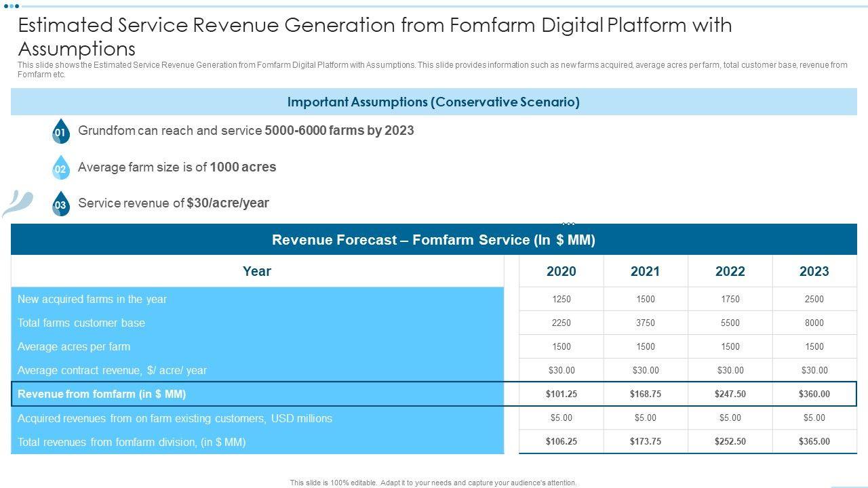Select the Acquired revenues from on farm existing customers label
Viewport: 868px width, 488px height.
click(x=175, y=418)
